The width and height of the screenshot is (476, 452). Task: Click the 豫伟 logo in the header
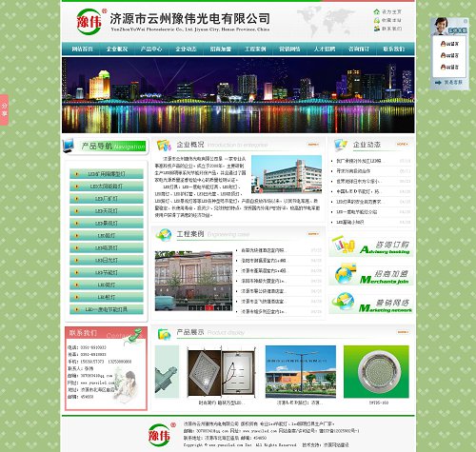click(x=90, y=22)
